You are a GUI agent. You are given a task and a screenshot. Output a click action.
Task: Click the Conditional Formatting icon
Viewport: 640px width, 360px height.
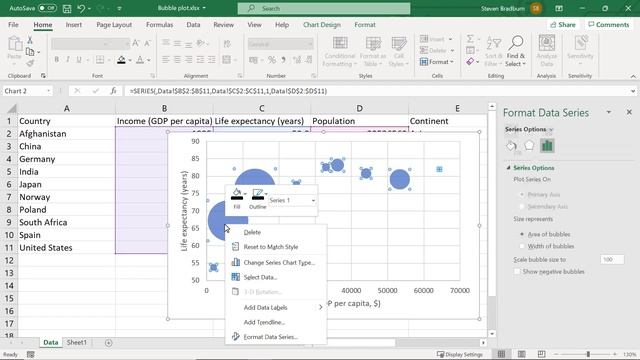click(x=340, y=43)
